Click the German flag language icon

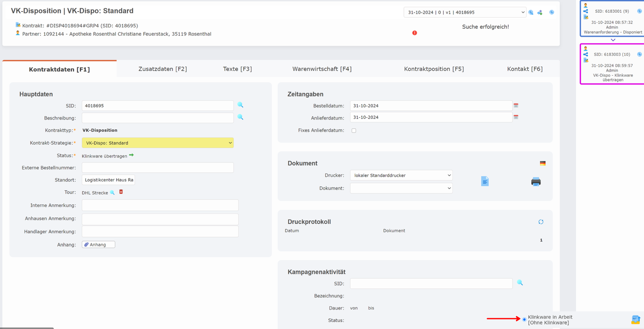click(543, 163)
